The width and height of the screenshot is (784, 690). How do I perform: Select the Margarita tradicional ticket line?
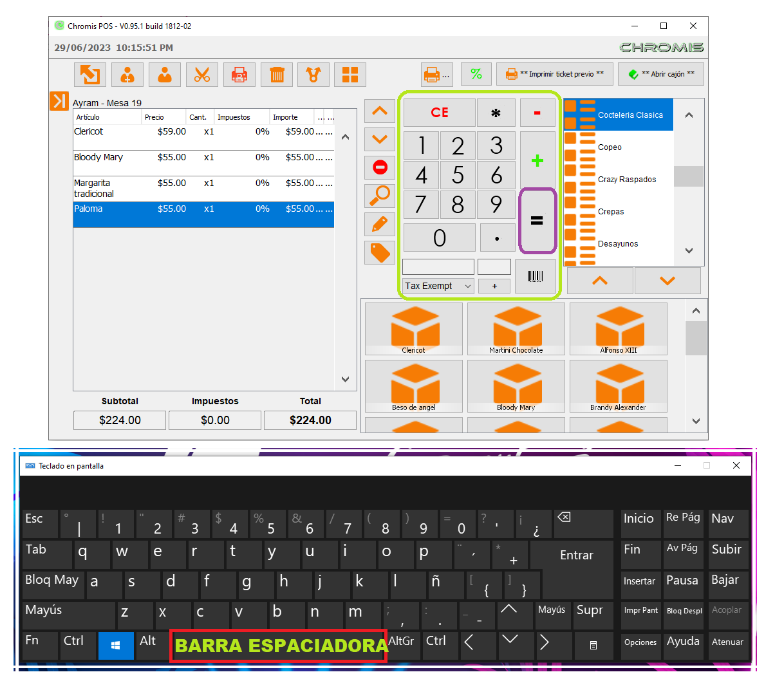[x=203, y=189]
